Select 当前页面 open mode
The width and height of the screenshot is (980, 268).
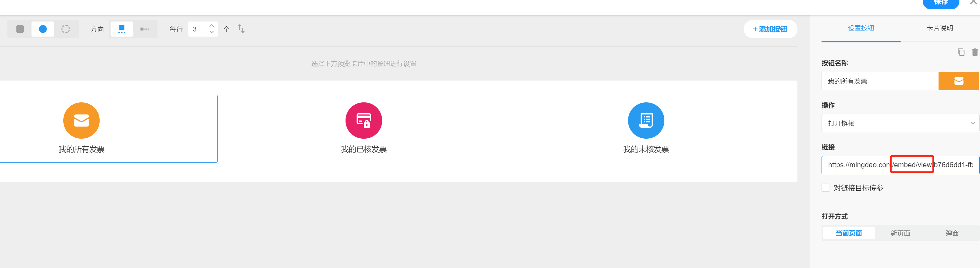pyautogui.click(x=849, y=233)
